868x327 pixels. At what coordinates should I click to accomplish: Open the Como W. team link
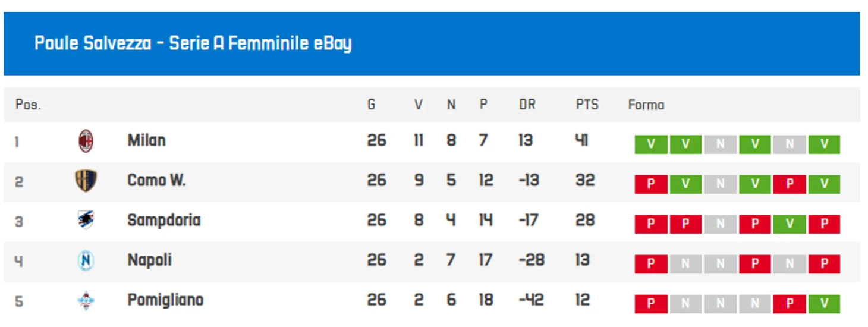[x=156, y=181]
